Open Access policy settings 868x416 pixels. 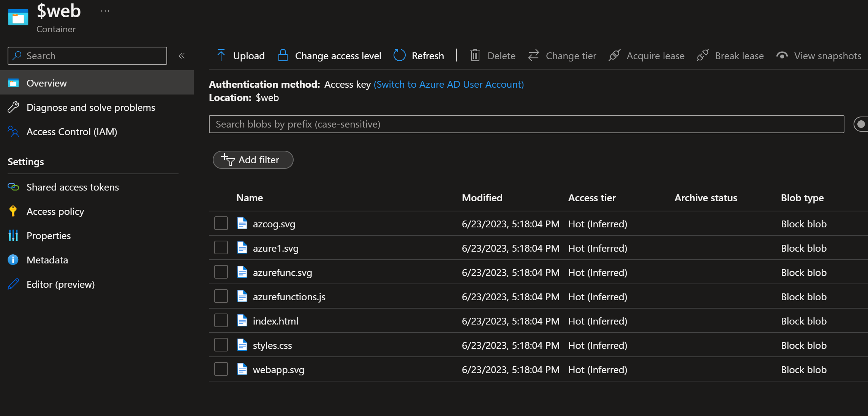97,211
